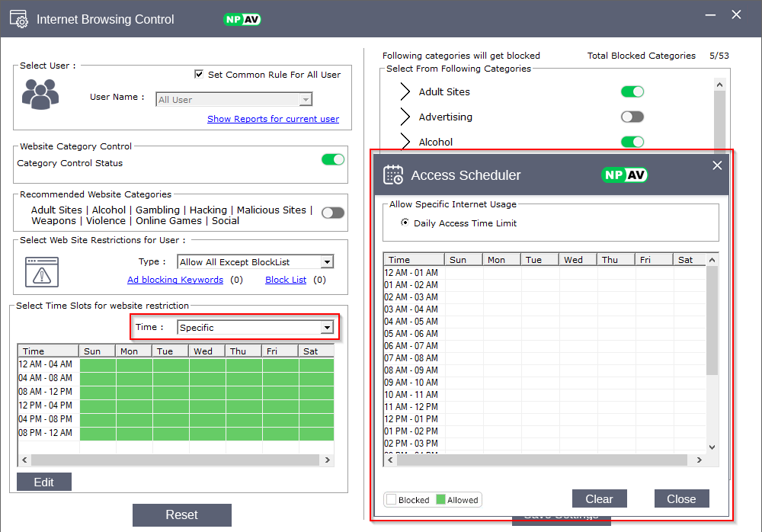Screen dimensions: 762x532
Task: Click the Clear button in scheduler
Action: [x=599, y=499]
